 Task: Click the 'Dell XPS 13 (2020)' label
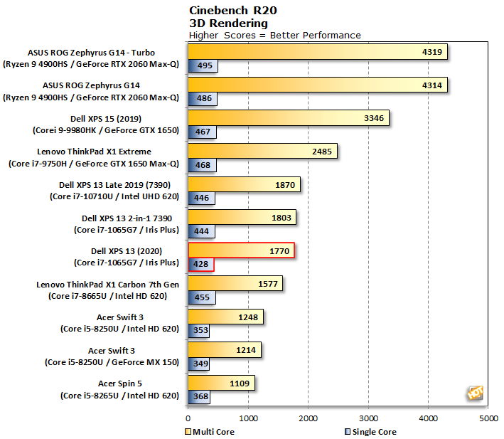[127, 251]
